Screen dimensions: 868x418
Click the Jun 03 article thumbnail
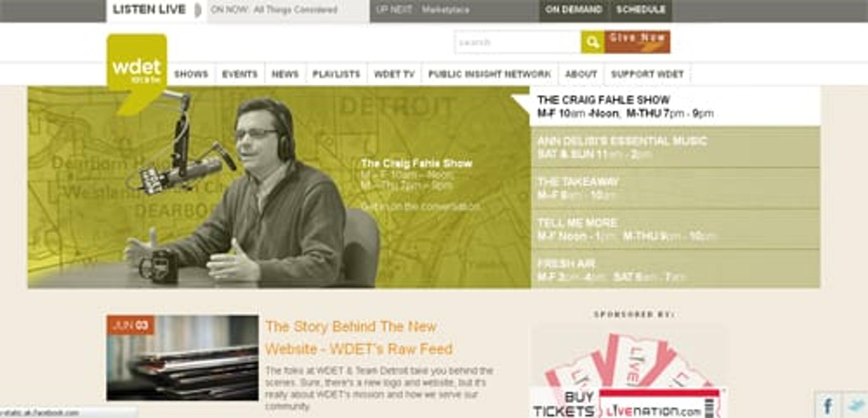point(182,358)
